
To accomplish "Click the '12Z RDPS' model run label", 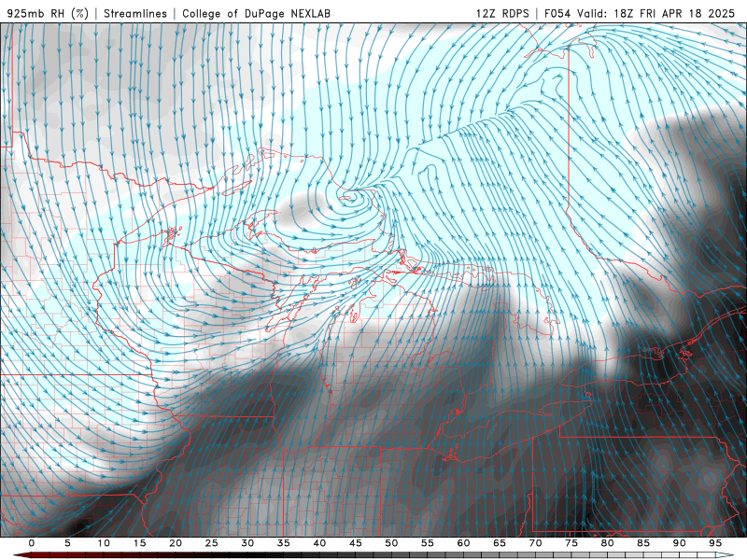I will [502, 13].
